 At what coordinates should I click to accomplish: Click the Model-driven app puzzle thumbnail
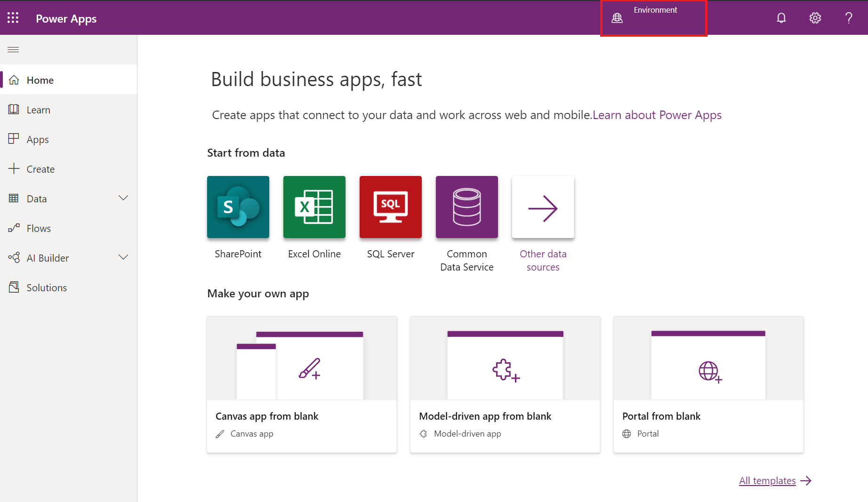505,359
